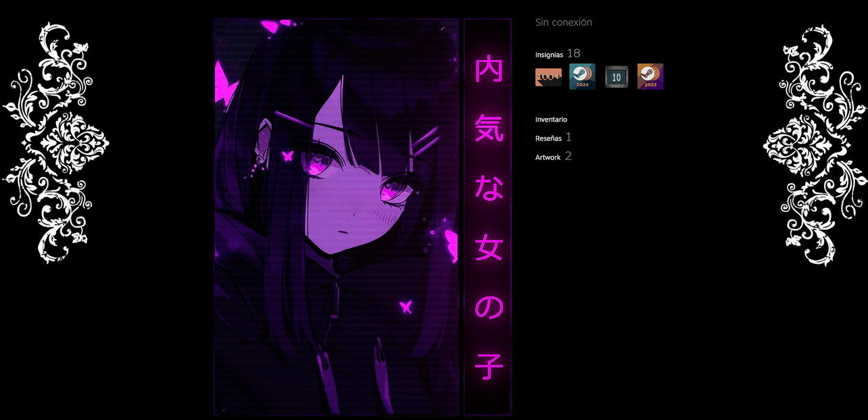Screen dimensions: 868x420
Task: Open the Steam 2023 badge
Action: pos(650,76)
